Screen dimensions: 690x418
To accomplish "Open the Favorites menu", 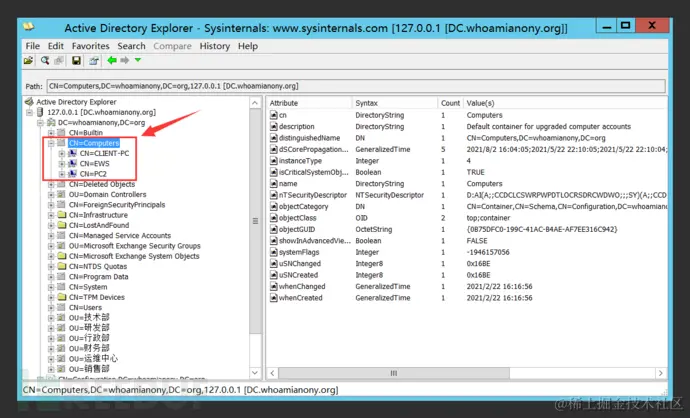I will pyautogui.click(x=91, y=46).
